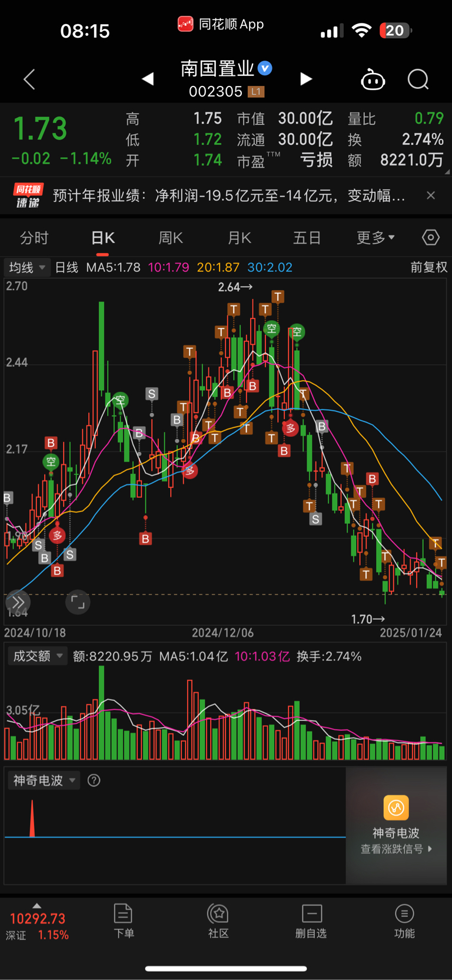Tap the current price 1.73
The image size is (452, 980).
(x=40, y=129)
